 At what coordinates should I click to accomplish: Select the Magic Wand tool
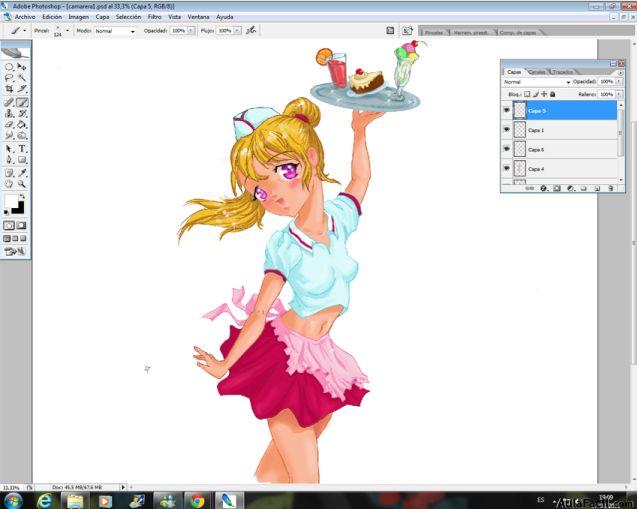tap(22, 78)
